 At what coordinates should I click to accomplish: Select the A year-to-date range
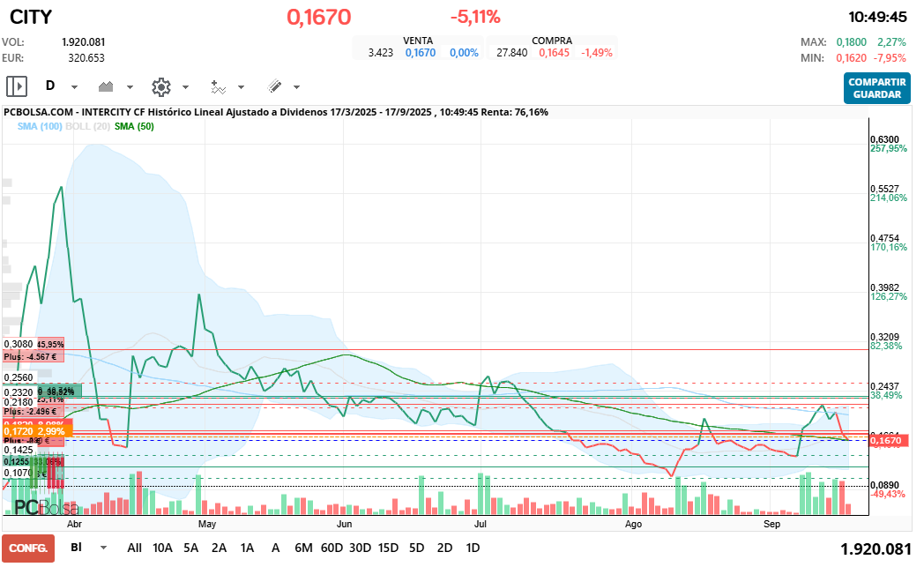(x=275, y=548)
